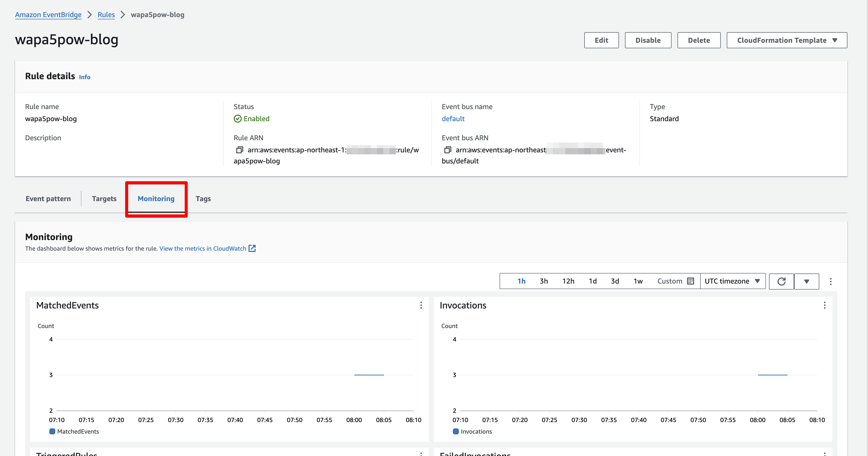868x456 pixels.
Task: Expand the CloudFormation Template dropdown
Action: (787, 40)
